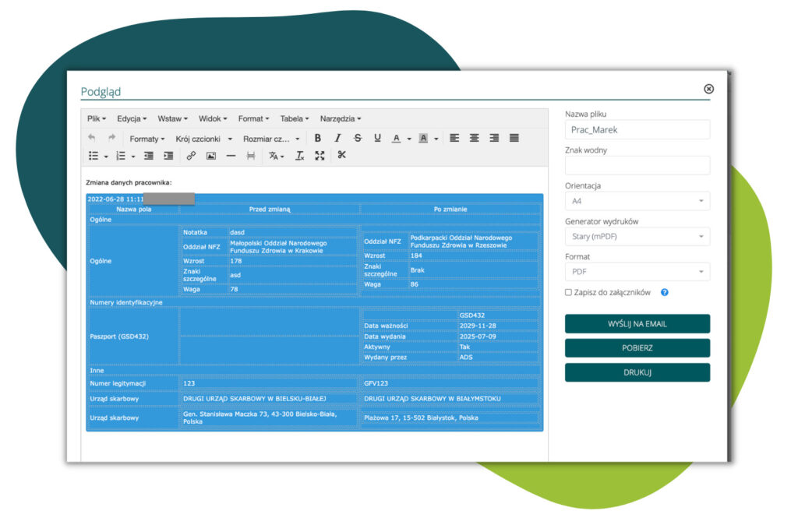Image resolution: width=798 pixels, height=532 pixels.
Task: Underline the selected text
Action: pyautogui.click(x=377, y=138)
